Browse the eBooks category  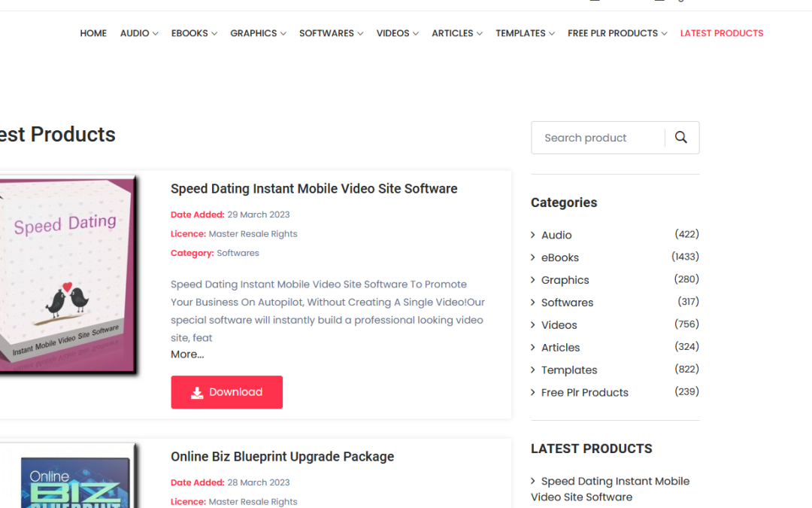click(560, 257)
